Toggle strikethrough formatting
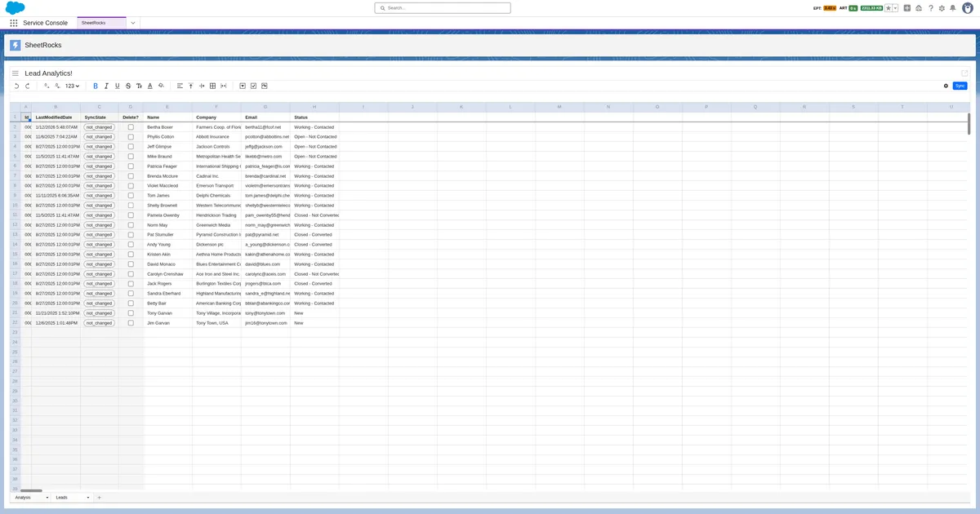Viewport: 980px width, 514px height. click(128, 86)
